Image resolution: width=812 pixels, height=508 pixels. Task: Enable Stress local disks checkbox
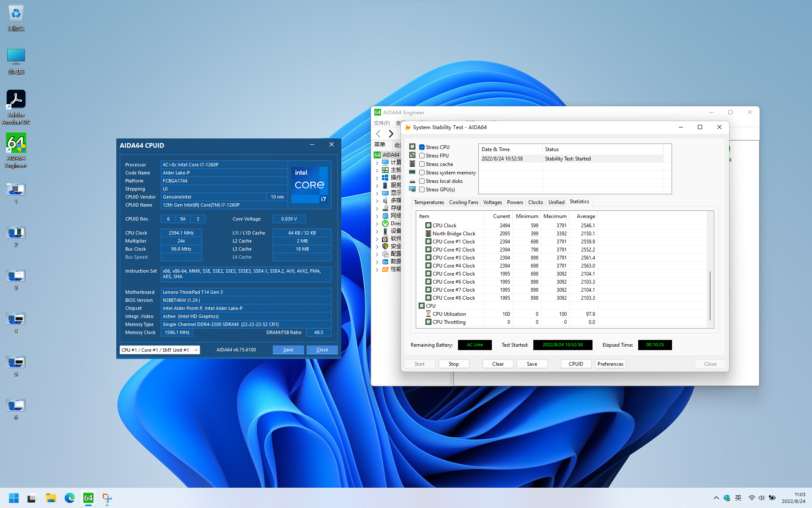click(x=422, y=181)
